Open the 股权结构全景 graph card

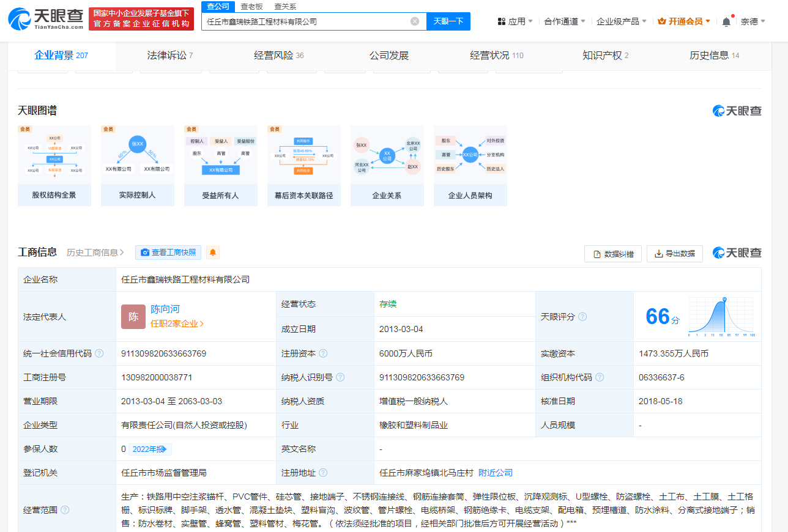pos(54,166)
